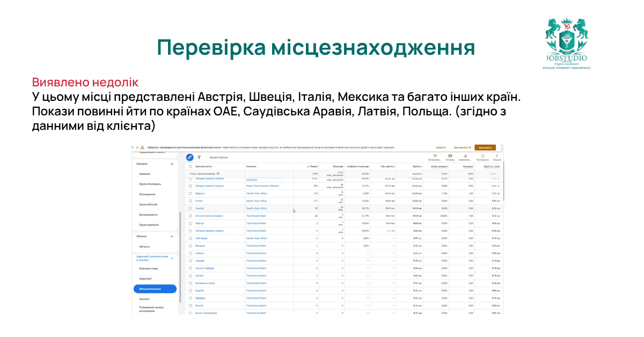Click the Кампанія column header
The height and width of the screenshot is (337, 644).
(x=252, y=166)
